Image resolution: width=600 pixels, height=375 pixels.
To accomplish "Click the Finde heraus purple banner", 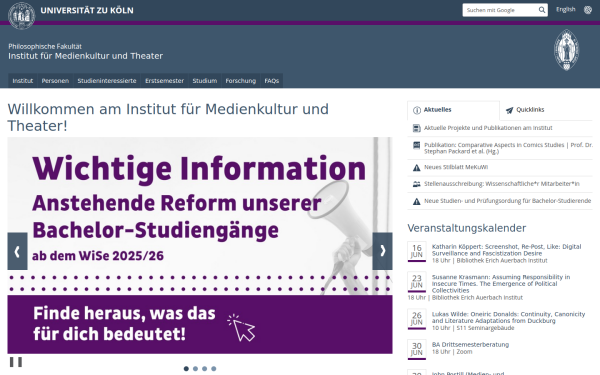I will [200, 324].
